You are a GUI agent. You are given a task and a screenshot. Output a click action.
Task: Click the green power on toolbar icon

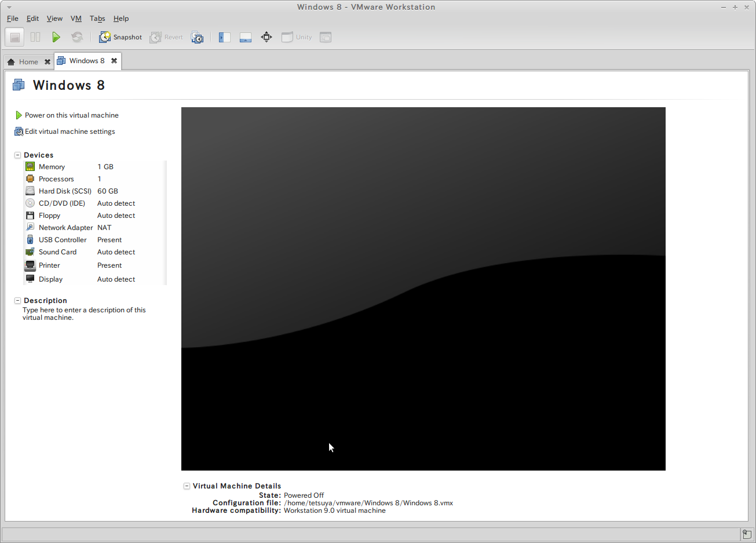pyautogui.click(x=56, y=37)
